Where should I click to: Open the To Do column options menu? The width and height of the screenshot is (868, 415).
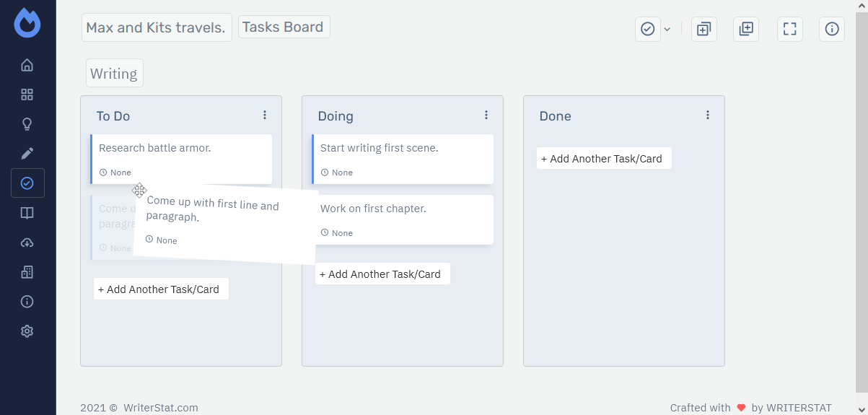(265, 115)
